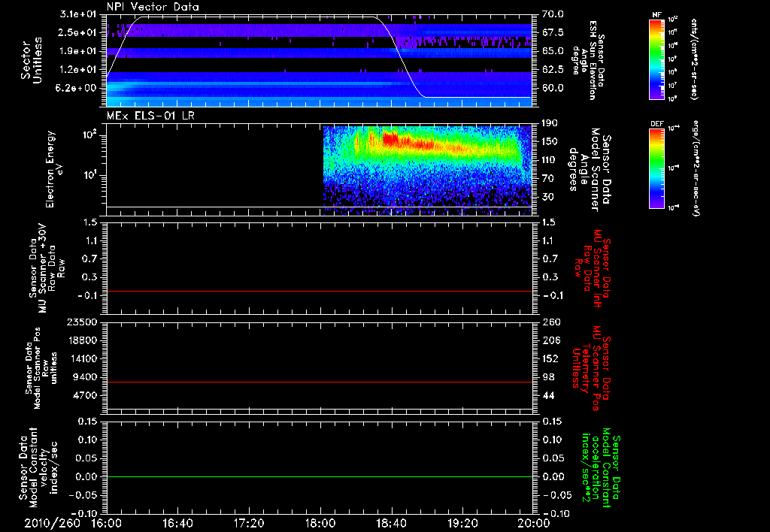Click the 'Model Scanner Pos Raw unitless' axis title
770x532 pixels.
[41, 368]
